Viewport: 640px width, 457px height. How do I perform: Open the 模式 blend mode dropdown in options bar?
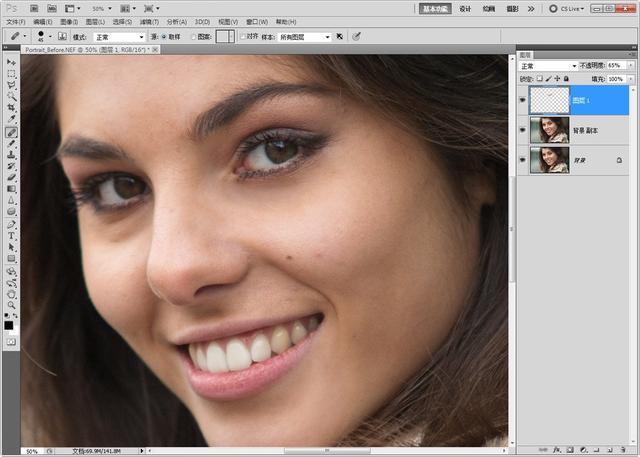tap(120, 37)
